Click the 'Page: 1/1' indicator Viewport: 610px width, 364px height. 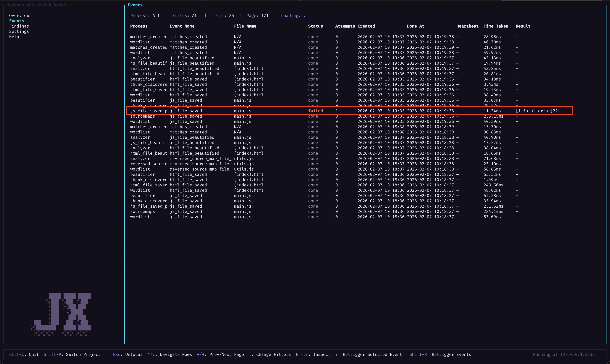[x=258, y=16]
